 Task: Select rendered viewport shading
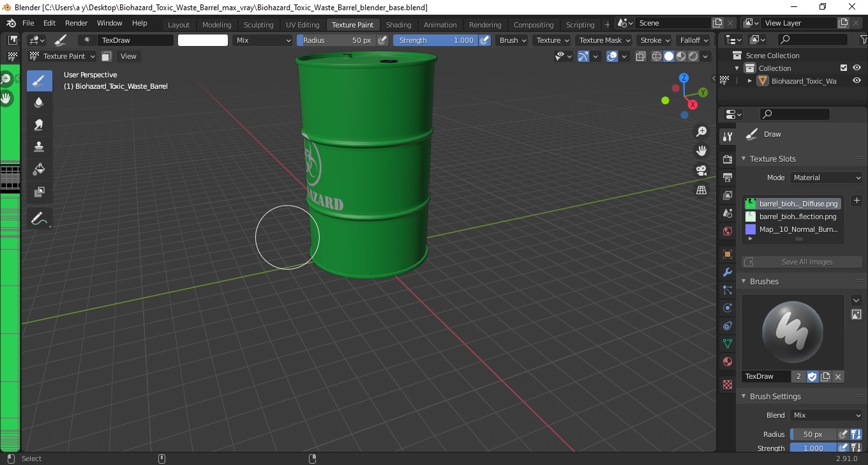(x=693, y=56)
